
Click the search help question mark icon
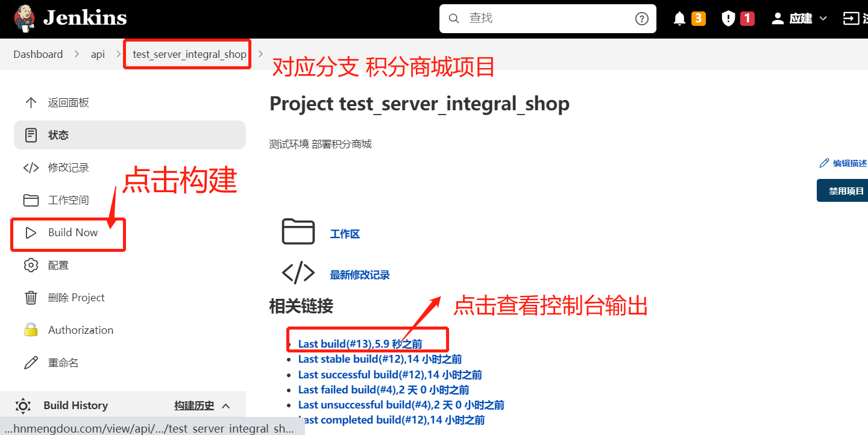[641, 19]
